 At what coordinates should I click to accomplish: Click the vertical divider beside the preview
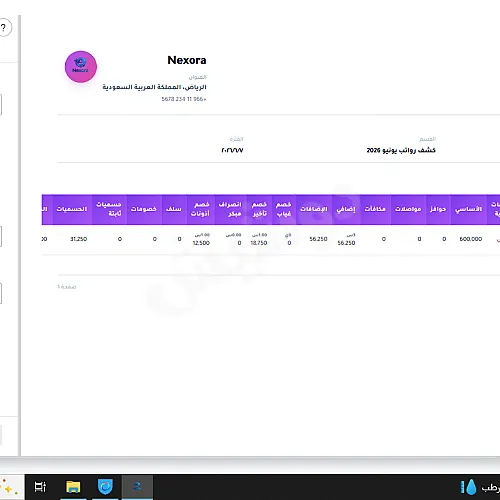(19, 235)
